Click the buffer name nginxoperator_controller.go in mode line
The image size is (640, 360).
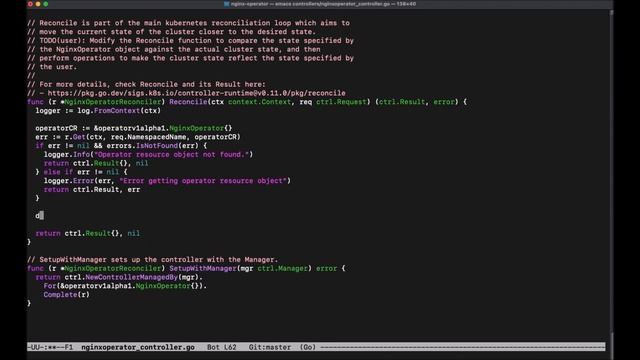click(x=138, y=347)
